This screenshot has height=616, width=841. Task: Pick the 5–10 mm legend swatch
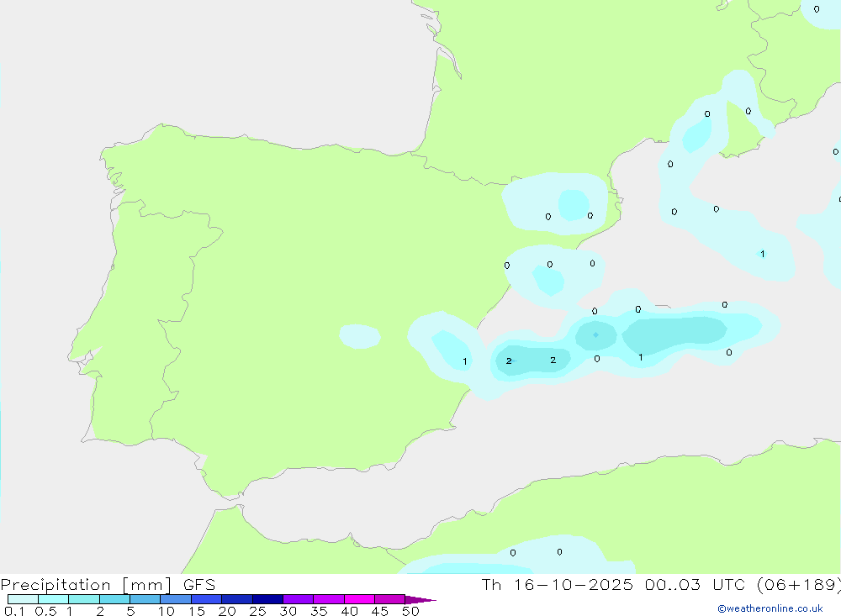(145, 599)
